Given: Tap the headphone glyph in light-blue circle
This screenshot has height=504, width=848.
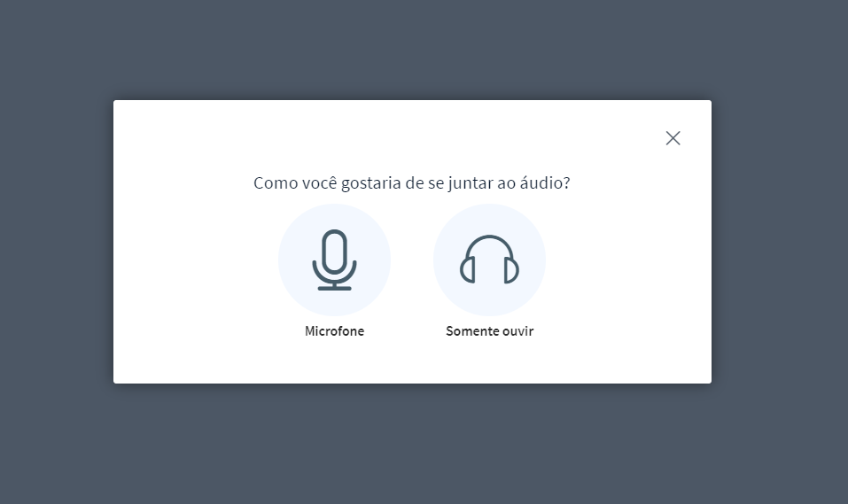Looking at the screenshot, I should click(489, 260).
